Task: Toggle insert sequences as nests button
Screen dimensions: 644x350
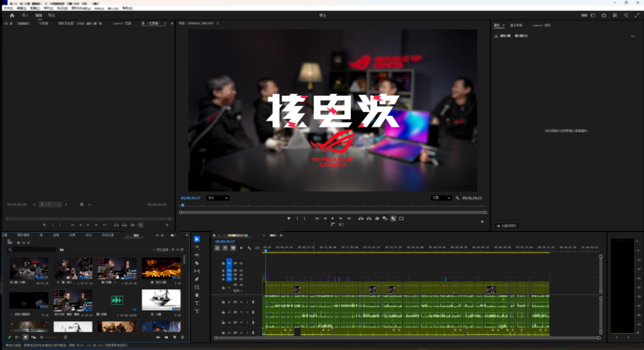Action: (217, 248)
